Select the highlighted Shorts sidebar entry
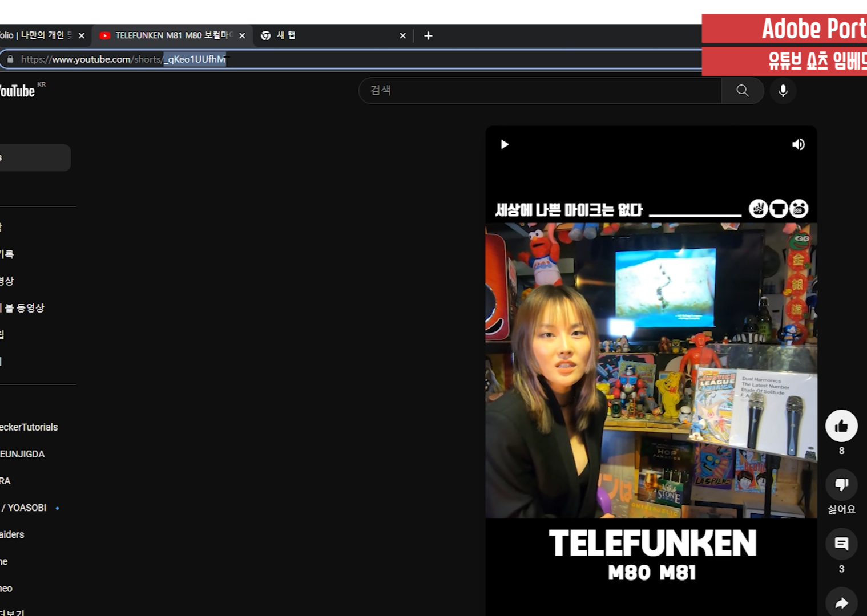This screenshot has width=867, height=616. pos(35,158)
